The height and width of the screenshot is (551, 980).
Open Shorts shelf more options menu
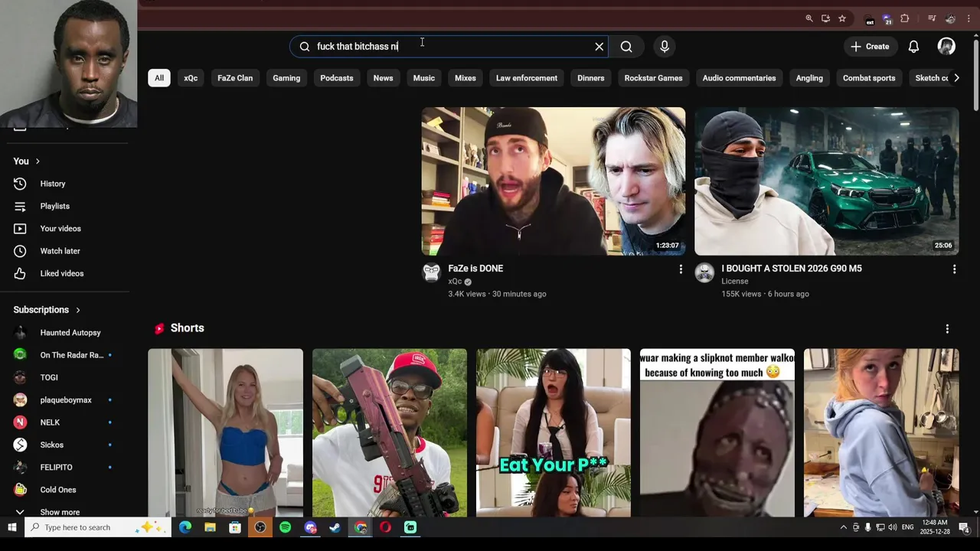pyautogui.click(x=947, y=329)
